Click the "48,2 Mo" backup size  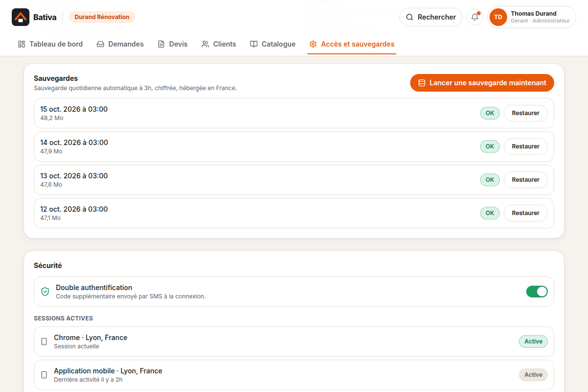click(51, 118)
